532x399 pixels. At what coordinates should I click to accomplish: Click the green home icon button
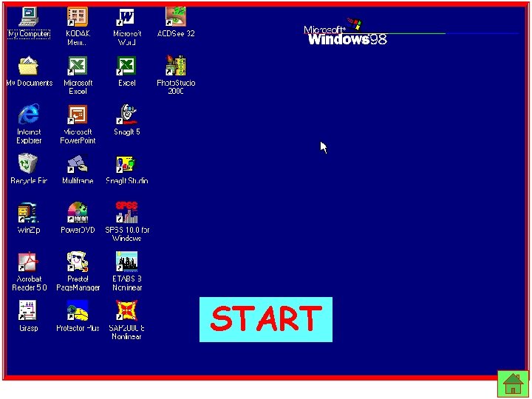(x=513, y=383)
